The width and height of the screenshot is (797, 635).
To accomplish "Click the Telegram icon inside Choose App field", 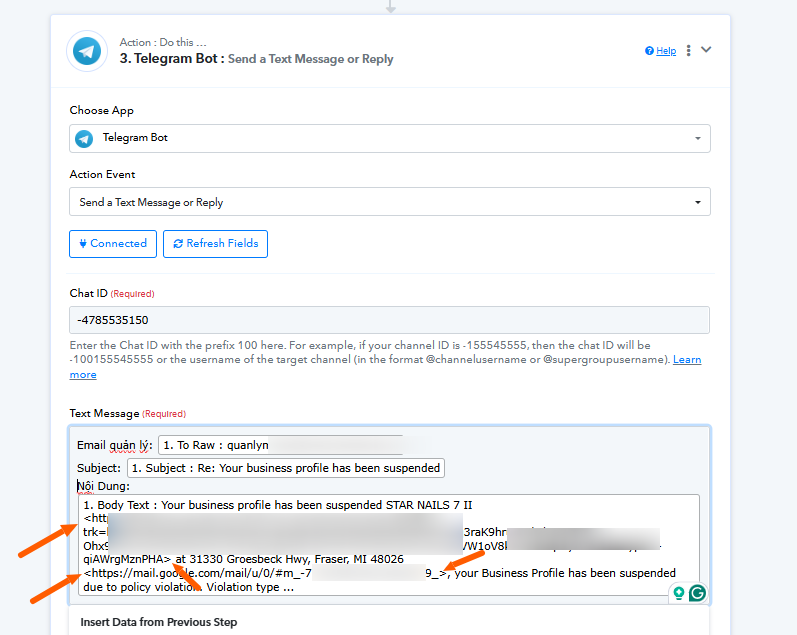I will 84,138.
